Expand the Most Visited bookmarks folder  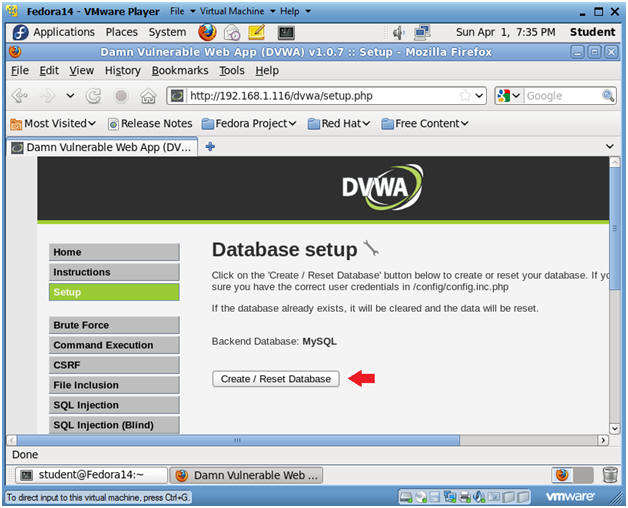(53, 123)
